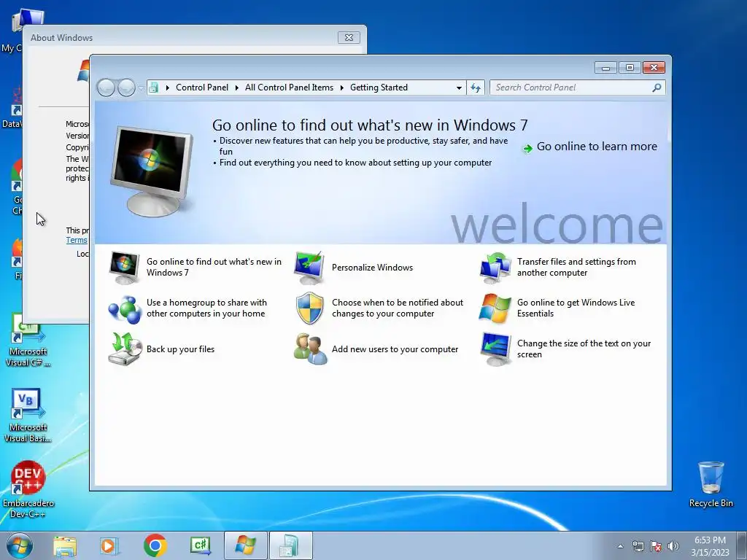Open Google Chrome from the taskbar
The image size is (747, 560).
click(x=155, y=545)
